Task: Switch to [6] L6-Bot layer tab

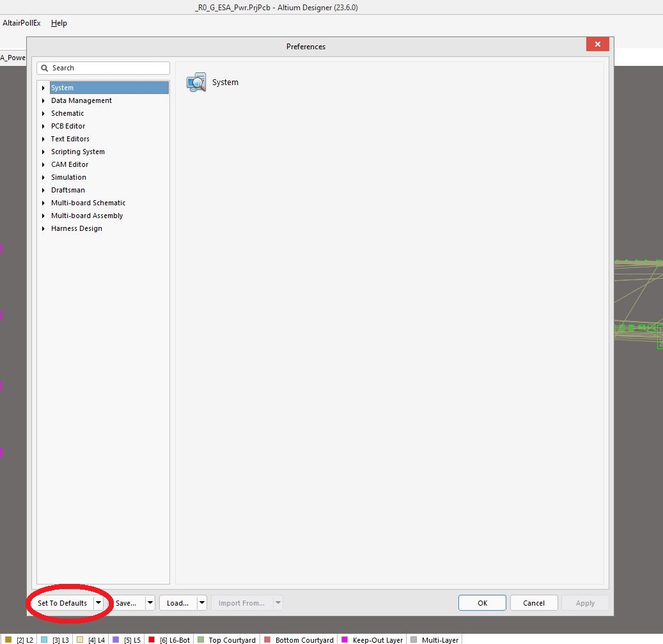Action: click(169, 640)
